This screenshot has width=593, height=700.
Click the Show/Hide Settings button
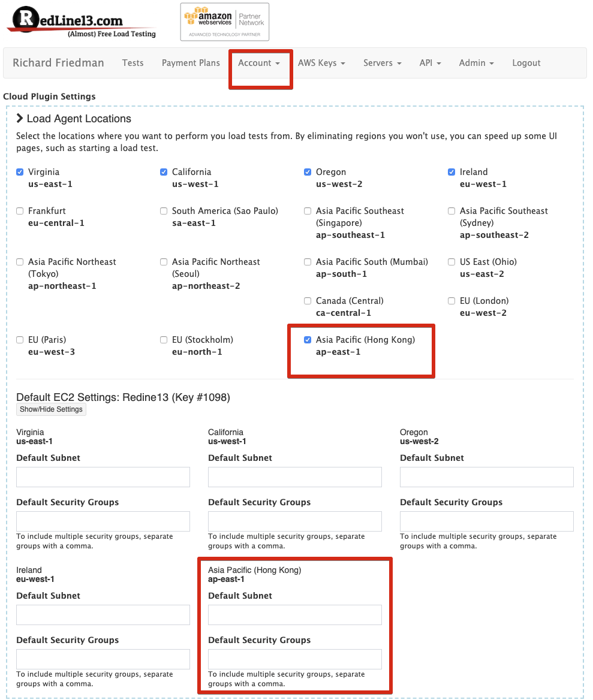point(52,409)
